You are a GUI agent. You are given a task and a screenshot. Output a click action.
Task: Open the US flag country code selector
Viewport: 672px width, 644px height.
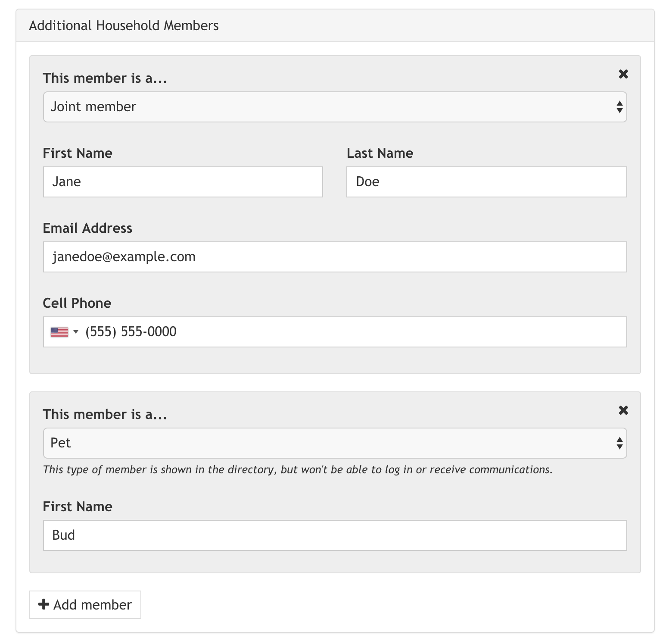click(x=64, y=332)
